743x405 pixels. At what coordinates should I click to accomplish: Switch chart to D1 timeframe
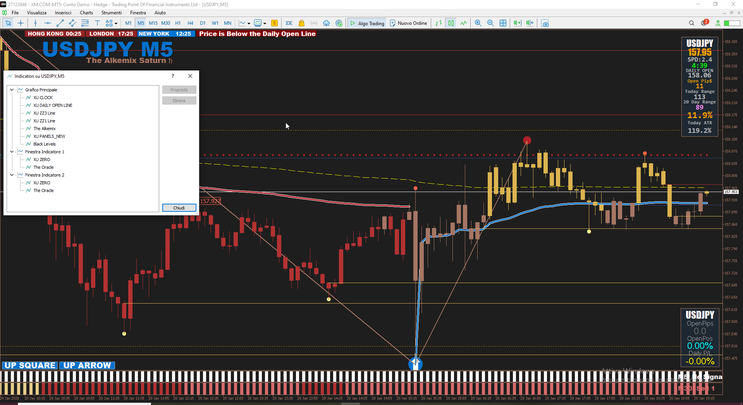(202, 23)
